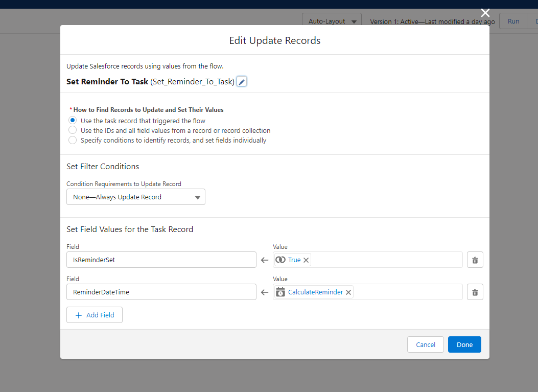Image resolution: width=538 pixels, height=392 pixels.
Task: Click empty area of CalculateReminder value box
Action: point(409,292)
